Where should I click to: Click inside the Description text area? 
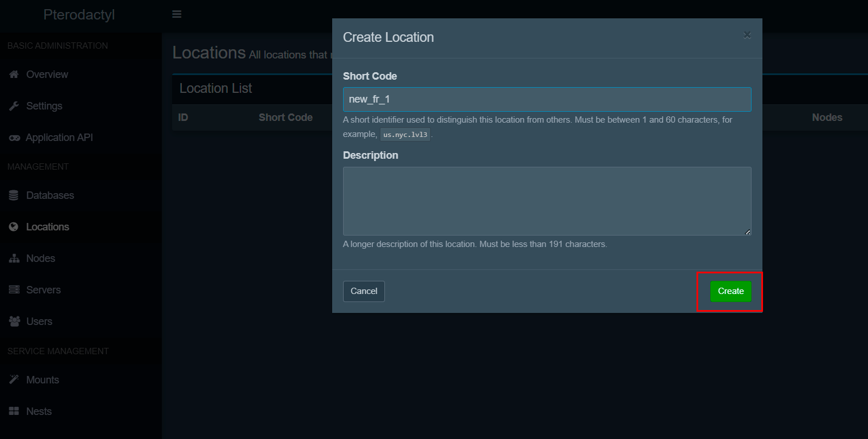click(x=547, y=201)
